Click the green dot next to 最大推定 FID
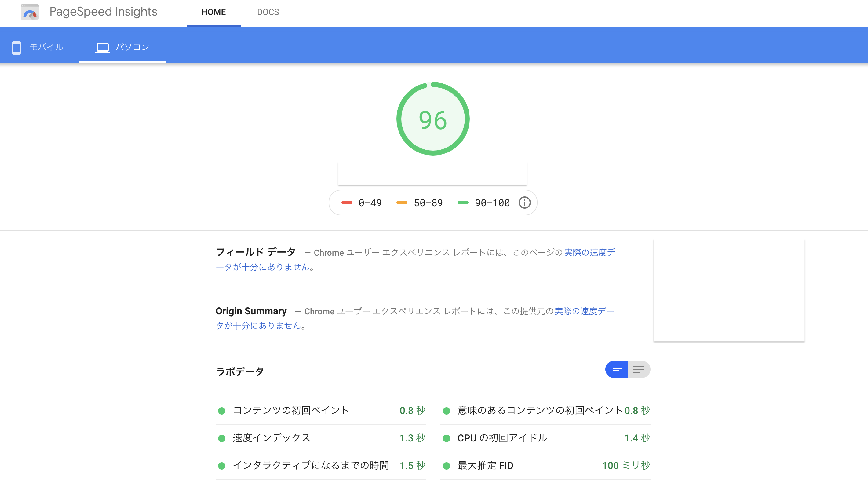Screen dimensions: 868x494 [447, 466]
